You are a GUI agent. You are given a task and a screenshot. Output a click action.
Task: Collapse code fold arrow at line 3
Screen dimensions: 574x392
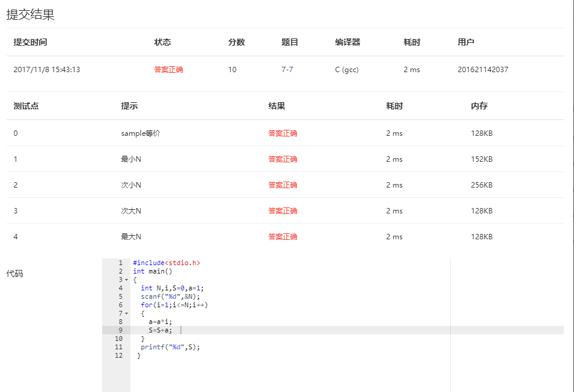coord(127,280)
